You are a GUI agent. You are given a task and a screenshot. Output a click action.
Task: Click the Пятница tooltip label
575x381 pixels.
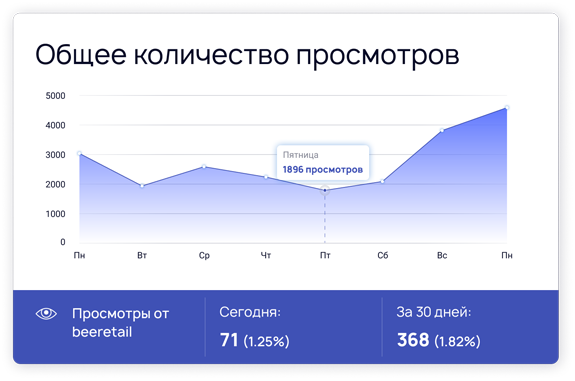[301, 155]
